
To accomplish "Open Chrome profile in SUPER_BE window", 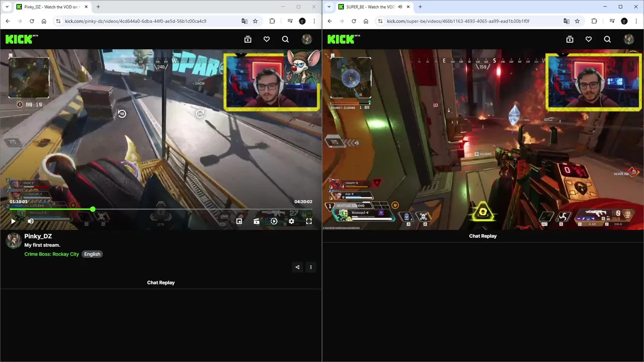I will [624, 21].
